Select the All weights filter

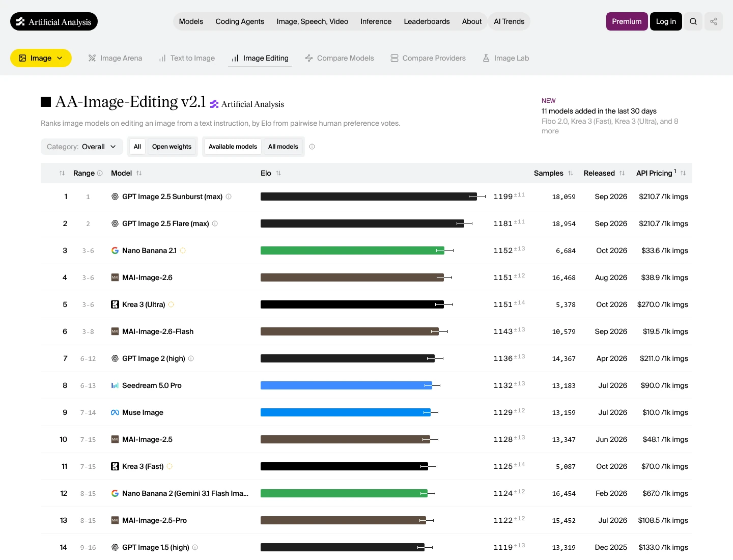[137, 147]
